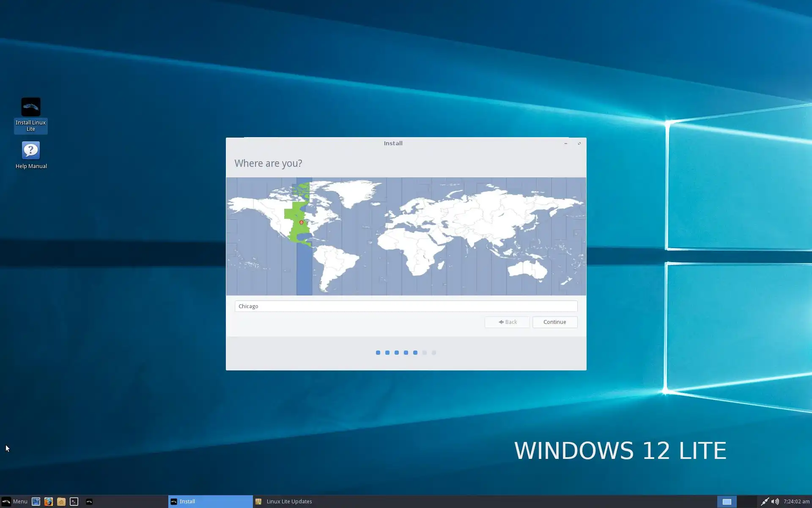Open the Help Manual desktop icon
Image resolution: width=812 pixels, height=508 pixels.
coord(30,151)
